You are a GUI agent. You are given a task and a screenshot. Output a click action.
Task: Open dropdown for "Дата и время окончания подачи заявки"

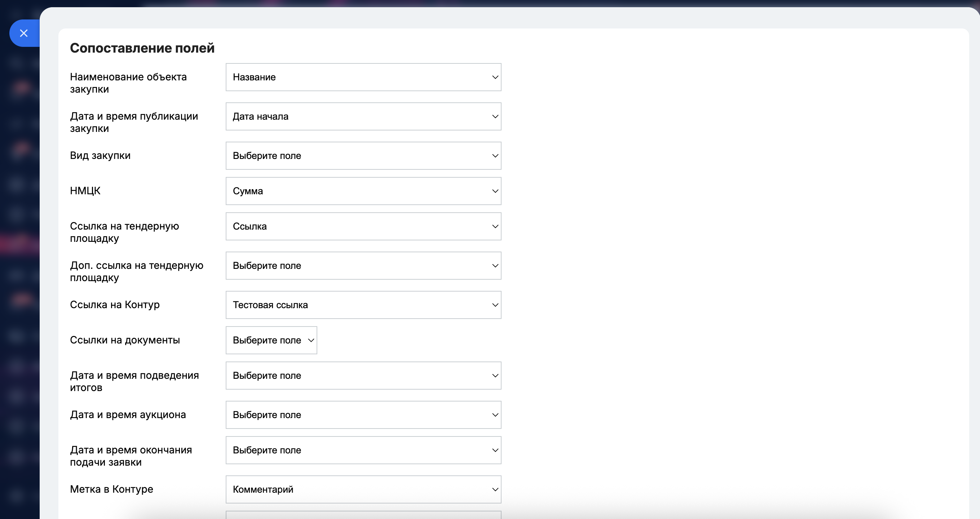pos(363,450)
